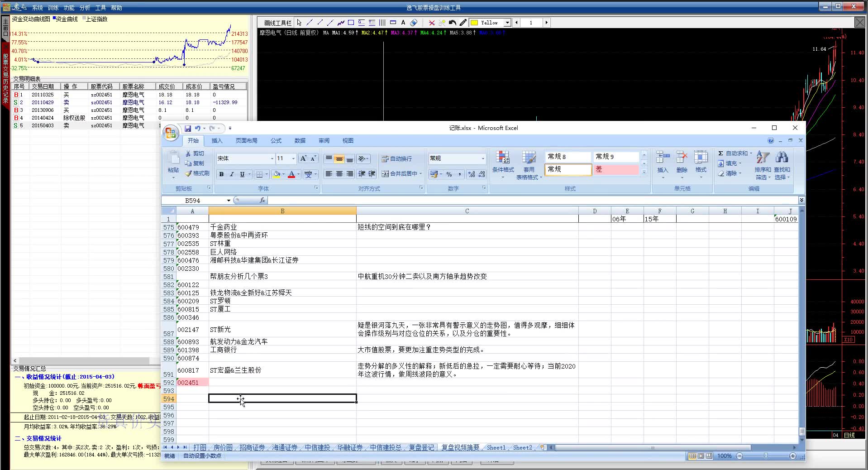
Task: Choose the vertical parallel lines tool
Action: 382,23
